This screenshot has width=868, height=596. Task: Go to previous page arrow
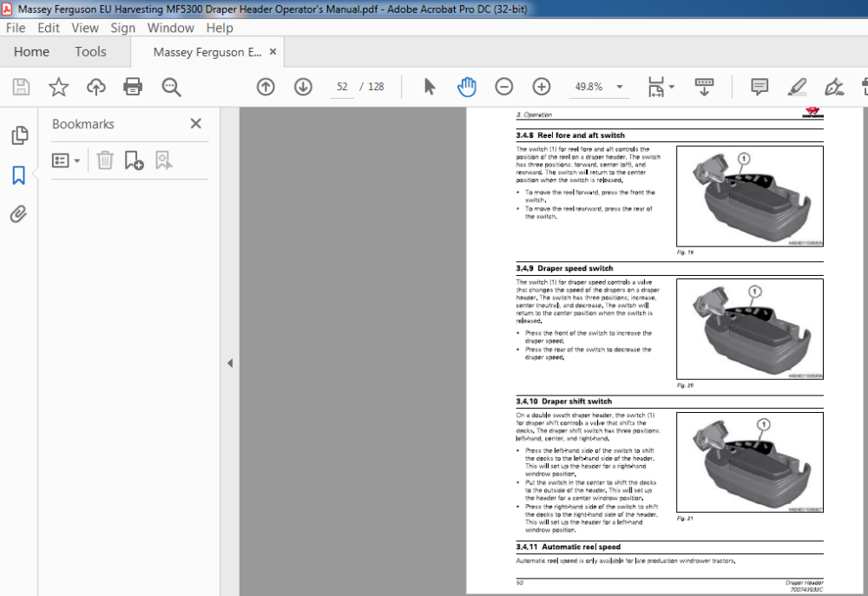pos(266,87)
